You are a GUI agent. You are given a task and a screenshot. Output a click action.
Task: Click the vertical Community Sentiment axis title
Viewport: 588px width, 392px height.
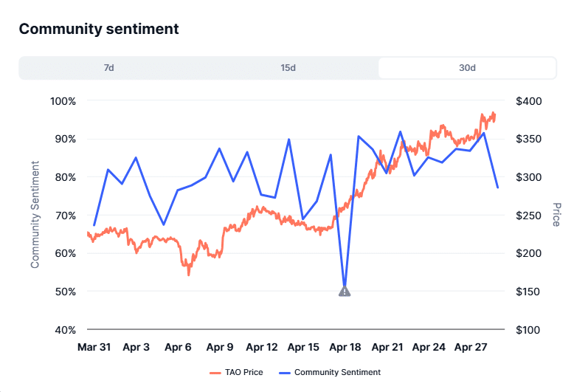tap(35, 214)
